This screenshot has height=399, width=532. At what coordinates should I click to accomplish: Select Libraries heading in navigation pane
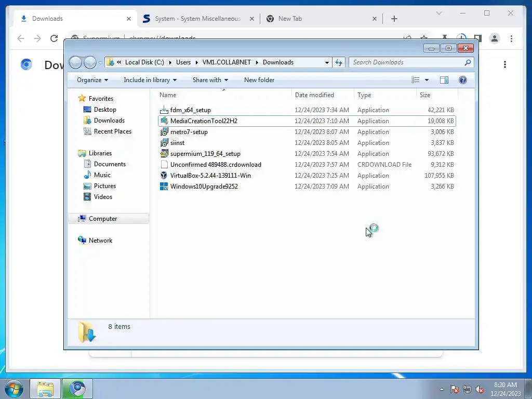tap(100, 153)
